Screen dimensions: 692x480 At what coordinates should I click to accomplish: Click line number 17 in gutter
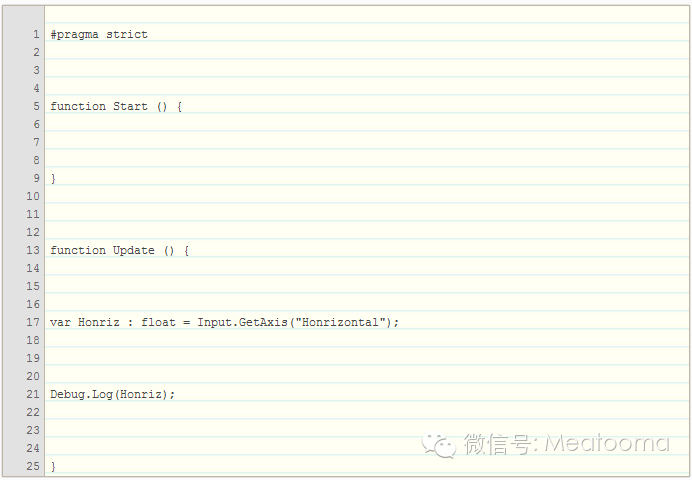[x=32, y=322]
